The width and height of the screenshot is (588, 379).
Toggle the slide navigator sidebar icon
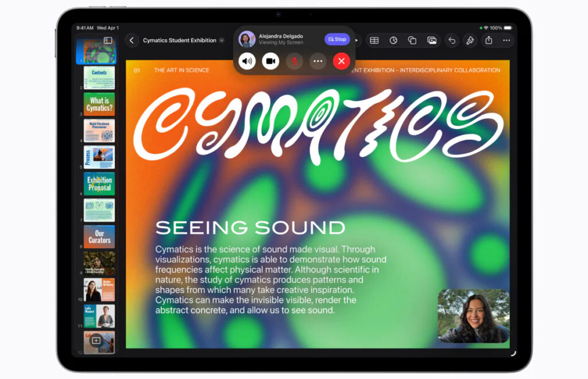(x=107, y=40)
